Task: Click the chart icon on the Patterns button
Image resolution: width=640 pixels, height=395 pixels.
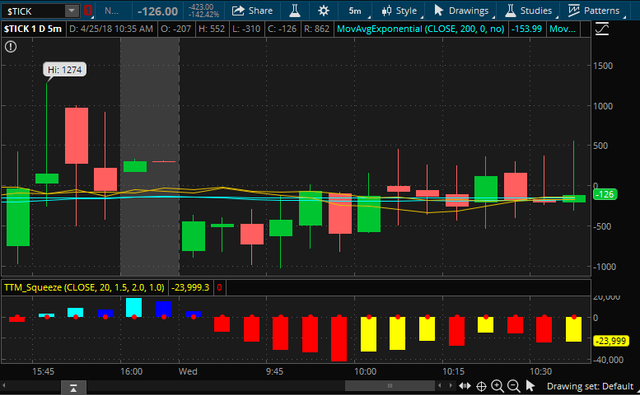Action: (573, 11)
